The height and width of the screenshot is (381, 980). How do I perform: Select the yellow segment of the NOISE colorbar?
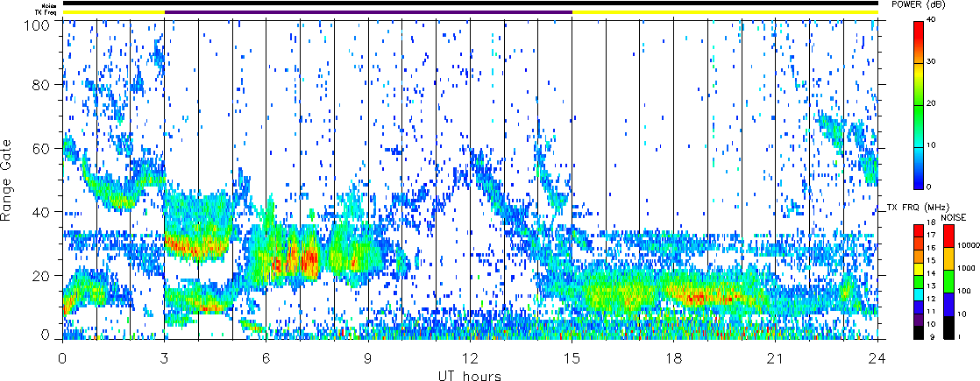pyautogui.click(x=948, y=258)
